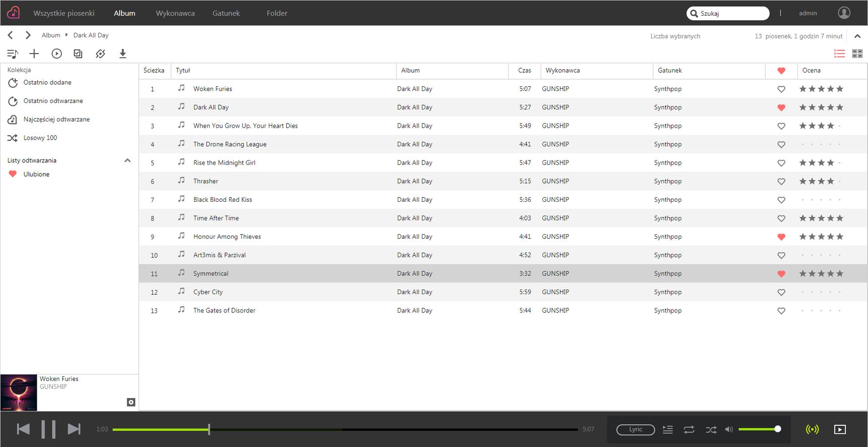
Task: Select the Black Blood Red Kiss row
Action: tap(503, 200)
